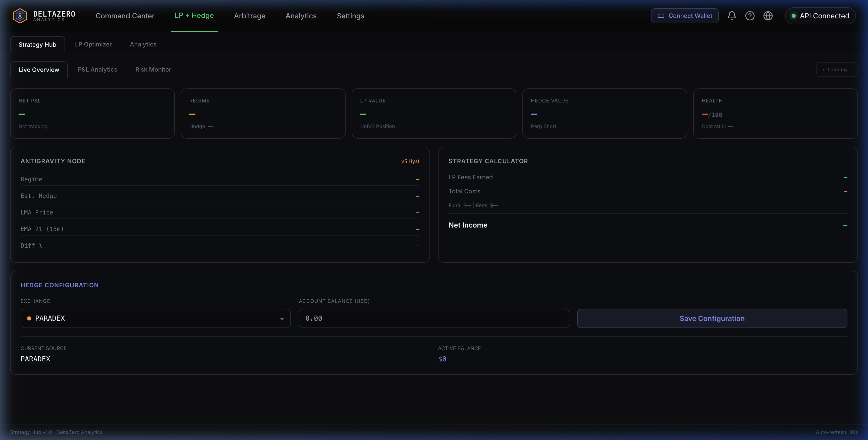The height and width of the screenshot is (440, 868).
Task: Click the v5 Hyst badge on Antigravity Node
Action: [x=410, y=161]
